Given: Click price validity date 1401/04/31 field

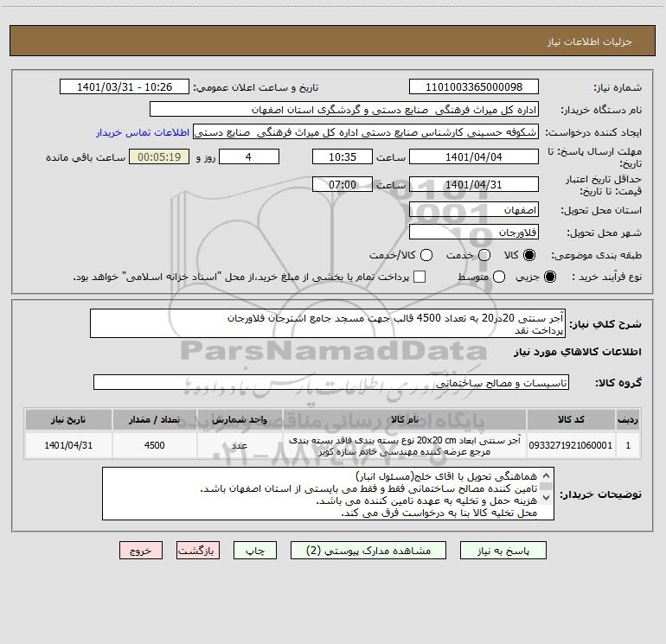Looking at the screenshot, I should coord(474,185).
